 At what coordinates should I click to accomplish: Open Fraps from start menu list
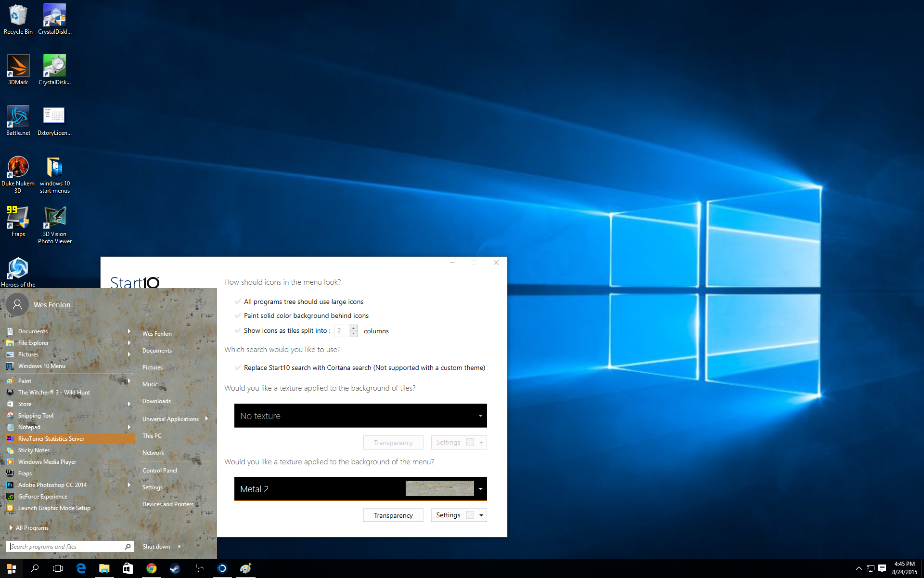pyautogui.click(x=26, y=473)
